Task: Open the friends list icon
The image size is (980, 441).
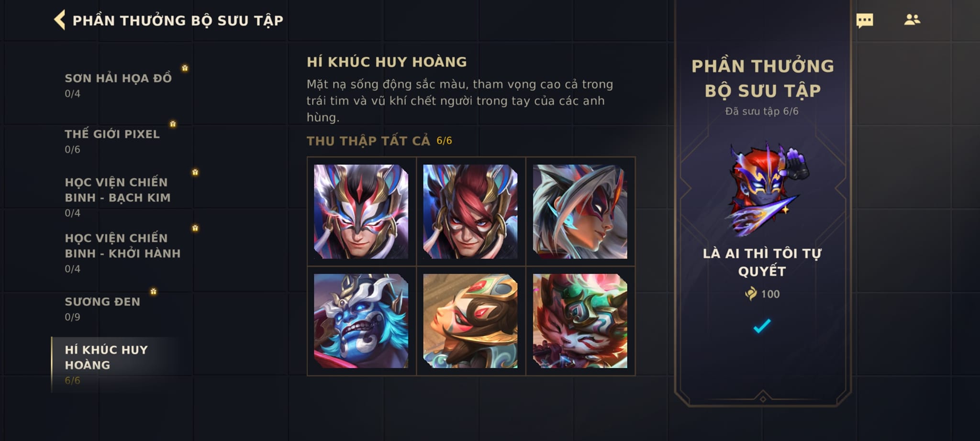Action: 912,20
